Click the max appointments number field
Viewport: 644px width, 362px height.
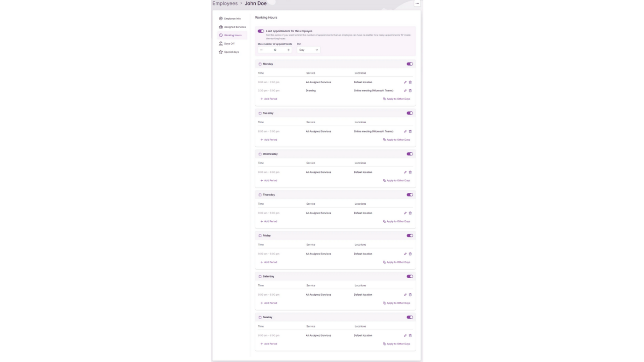pyautogui.click(x=275, y=50)
